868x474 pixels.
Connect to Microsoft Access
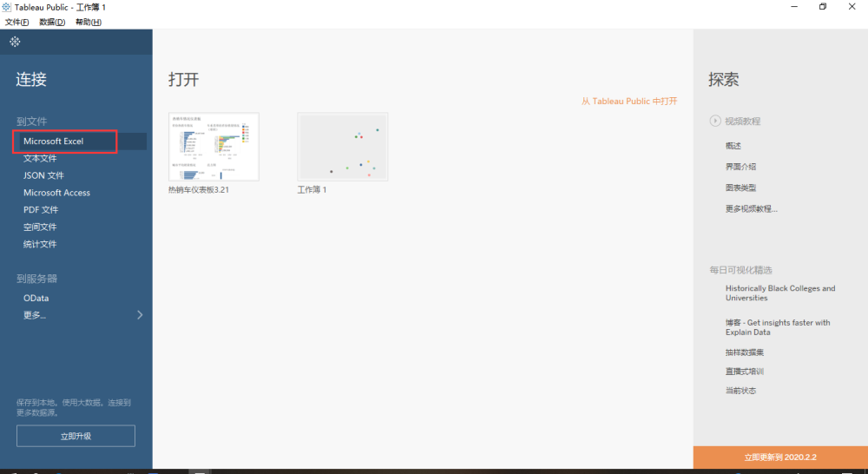pyautogui.click(x=56, y=193)
